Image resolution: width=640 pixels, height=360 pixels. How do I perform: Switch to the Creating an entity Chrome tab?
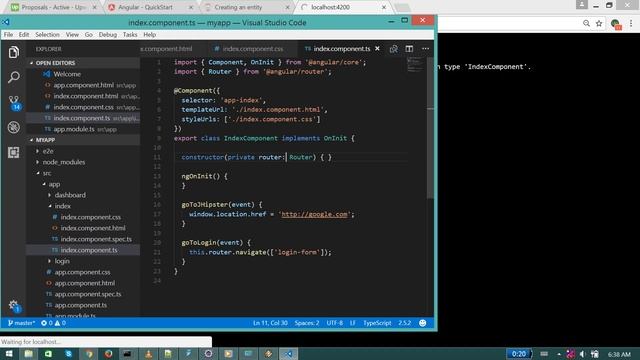click(246, 7)
